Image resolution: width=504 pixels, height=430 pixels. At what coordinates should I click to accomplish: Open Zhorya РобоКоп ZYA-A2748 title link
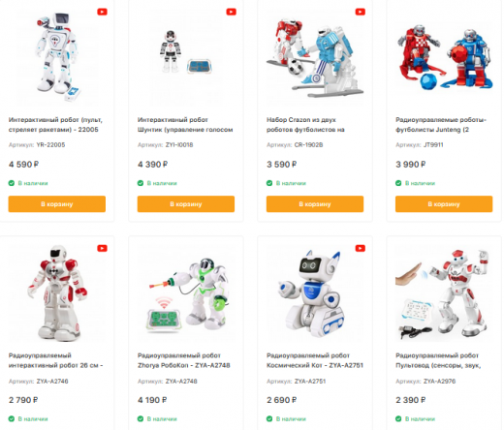(184, 360)
